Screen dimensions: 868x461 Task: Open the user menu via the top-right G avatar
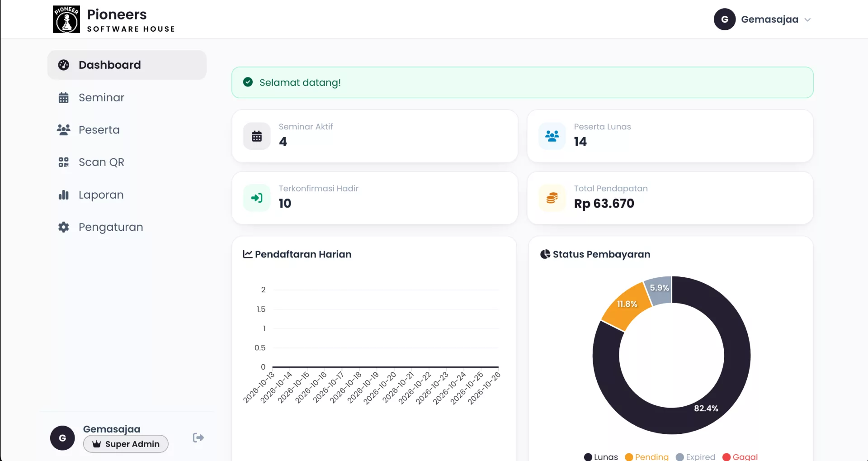(x=725, y=19)
